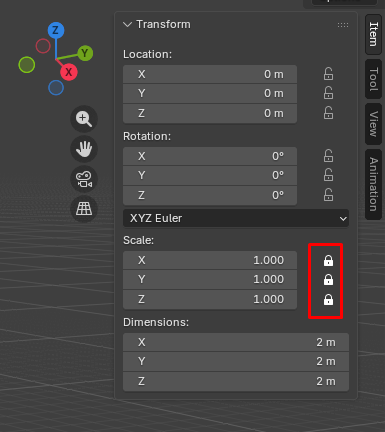Lock the Location Z value

pos(328,113)
